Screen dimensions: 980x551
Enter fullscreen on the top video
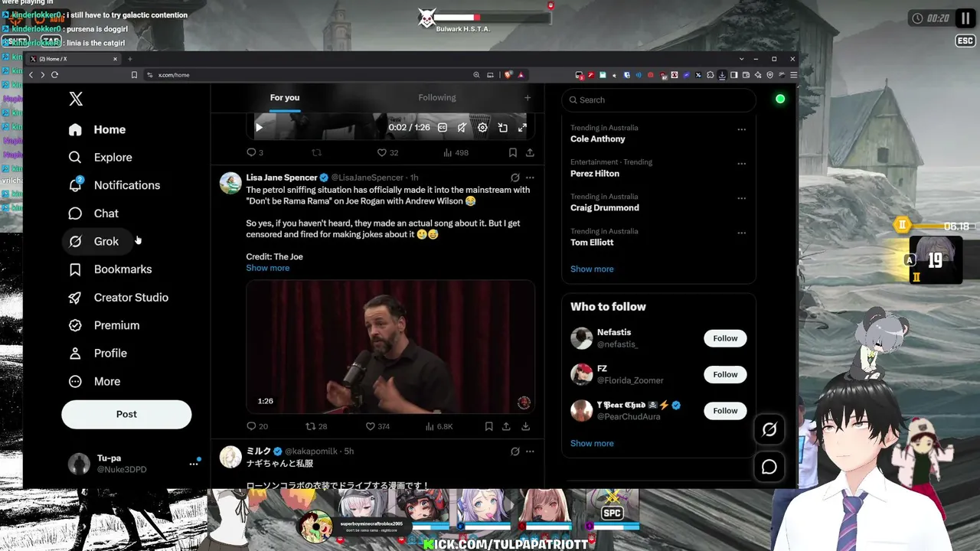tap(522, 128)
